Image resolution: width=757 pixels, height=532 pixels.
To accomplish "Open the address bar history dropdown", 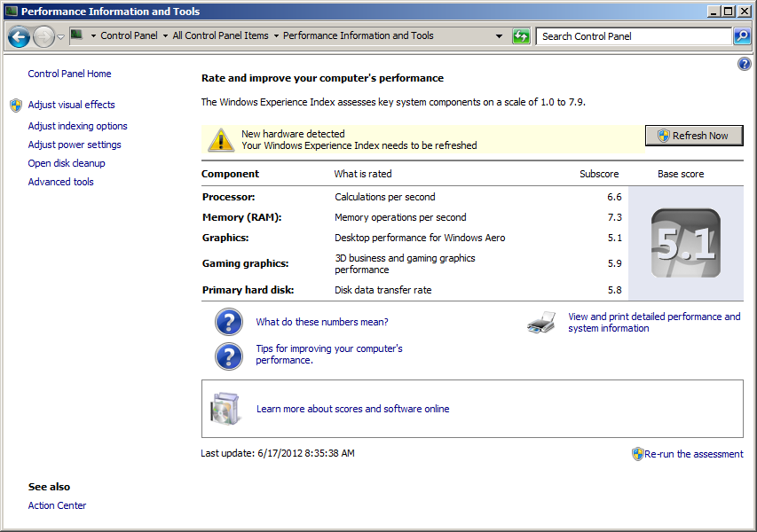I will pyautogui.click(x=500, y=36).
